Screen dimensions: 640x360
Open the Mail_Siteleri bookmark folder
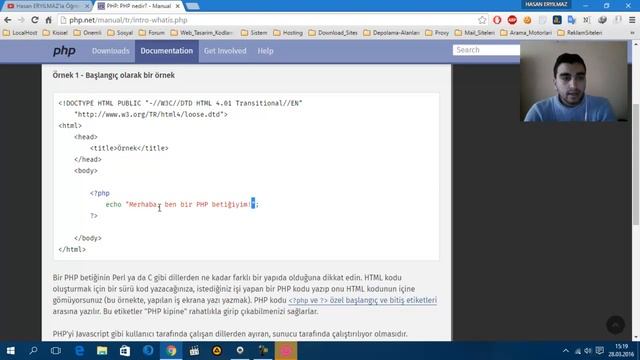coord(475,33)
